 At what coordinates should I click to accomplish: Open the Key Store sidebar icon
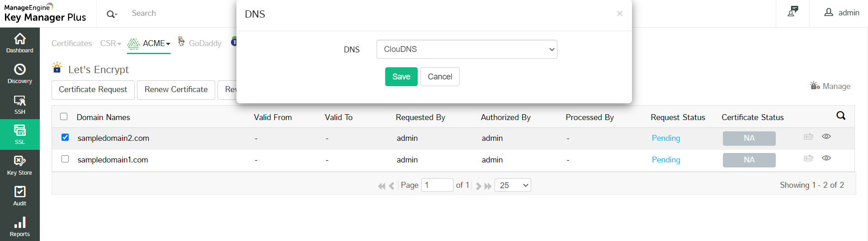click(20, 165)
